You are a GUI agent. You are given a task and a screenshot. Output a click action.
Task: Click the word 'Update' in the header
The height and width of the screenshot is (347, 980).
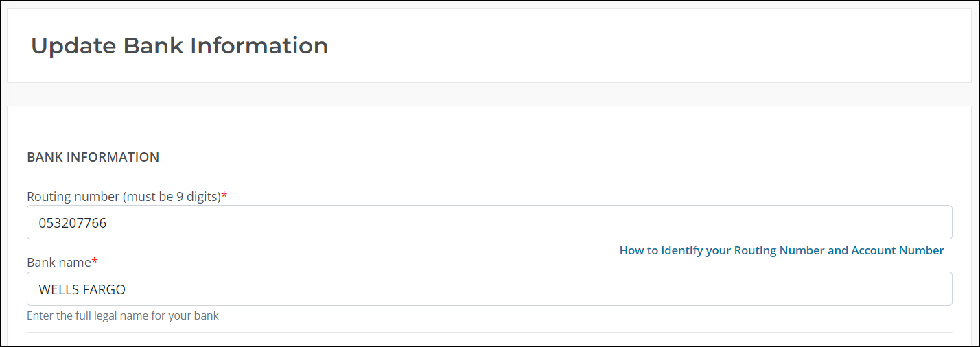tap(73, 46)
